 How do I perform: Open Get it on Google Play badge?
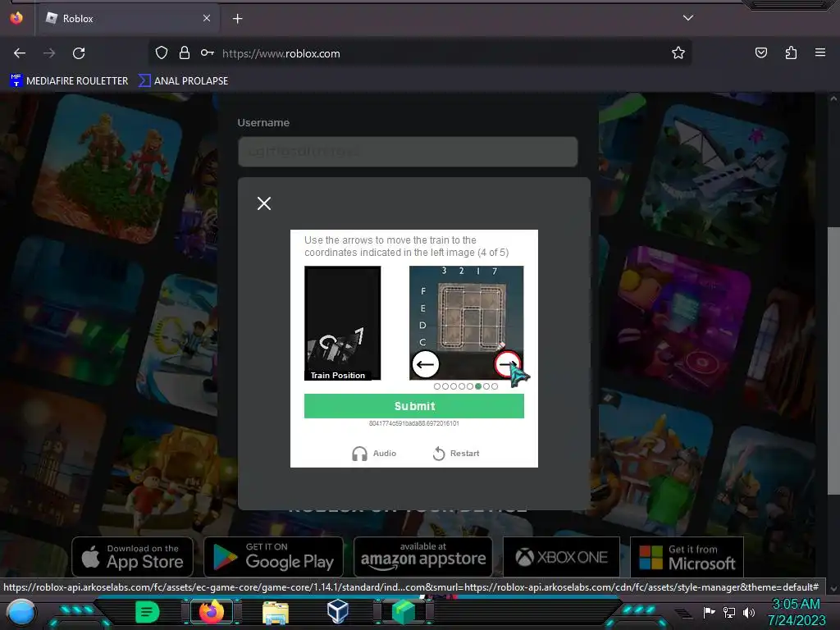(x=273, y=557)
